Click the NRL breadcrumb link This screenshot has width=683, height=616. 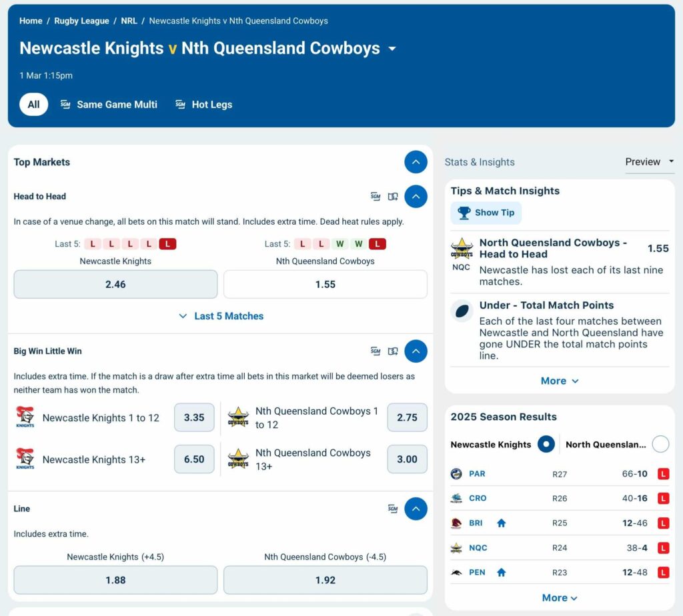tap(129, 21)
